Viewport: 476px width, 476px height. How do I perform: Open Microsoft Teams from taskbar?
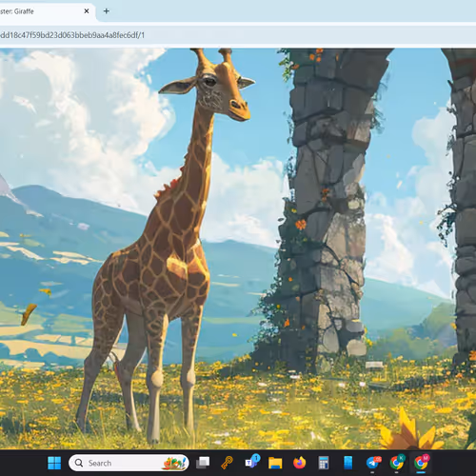point(252,463)
